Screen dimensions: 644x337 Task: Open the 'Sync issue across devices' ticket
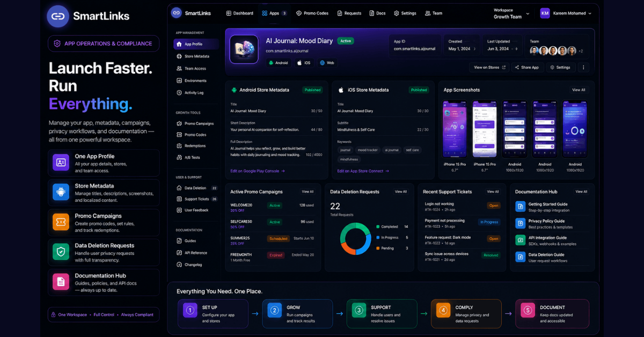pyautogui.click(x=462, y=257)
